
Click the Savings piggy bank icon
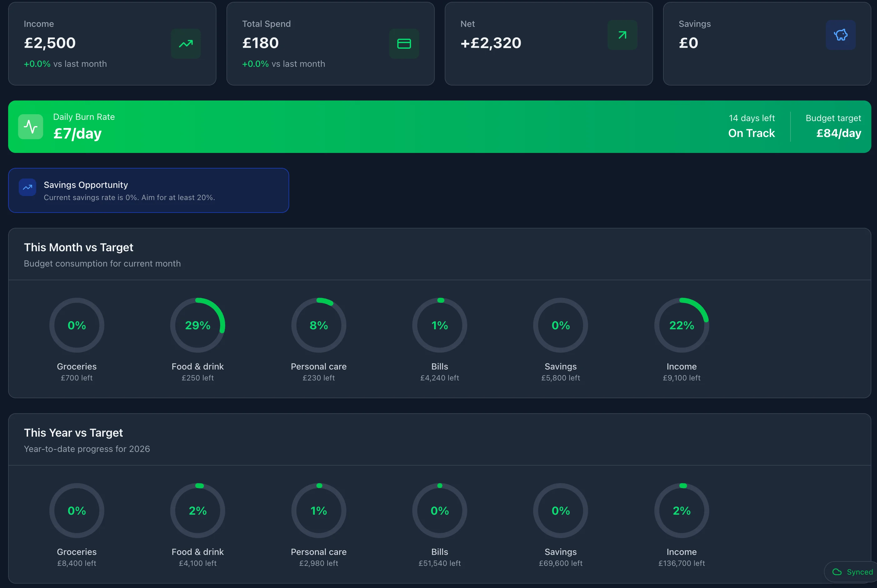[x=840, y=35]
